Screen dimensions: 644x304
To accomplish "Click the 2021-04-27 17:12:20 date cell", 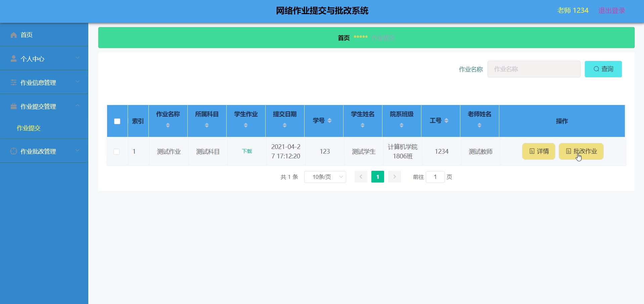I will tap(286, 151).
